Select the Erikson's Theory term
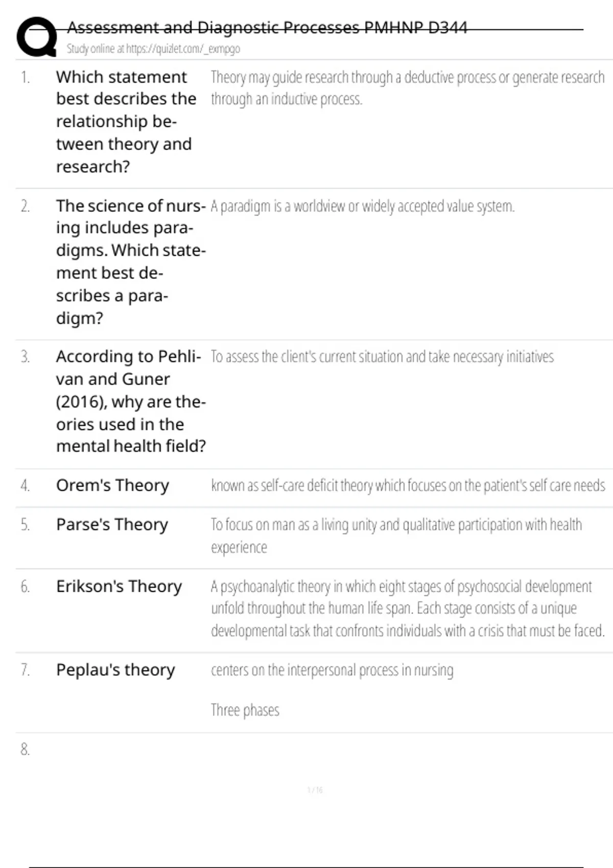 coord(119,586)
